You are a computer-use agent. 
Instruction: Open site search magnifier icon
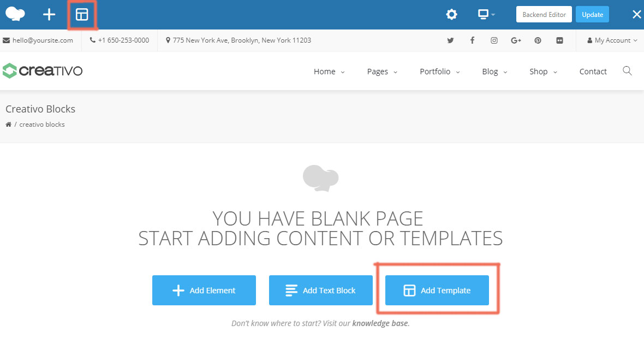(627, 70)
